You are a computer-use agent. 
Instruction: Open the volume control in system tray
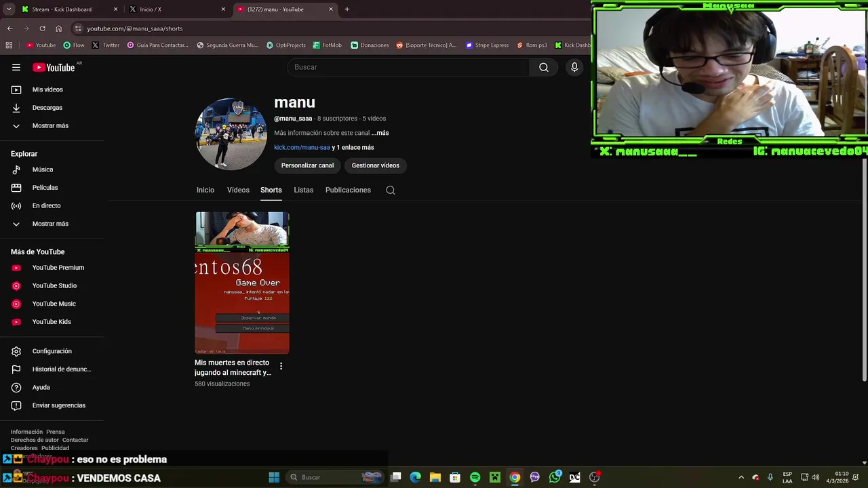(816, 477)
